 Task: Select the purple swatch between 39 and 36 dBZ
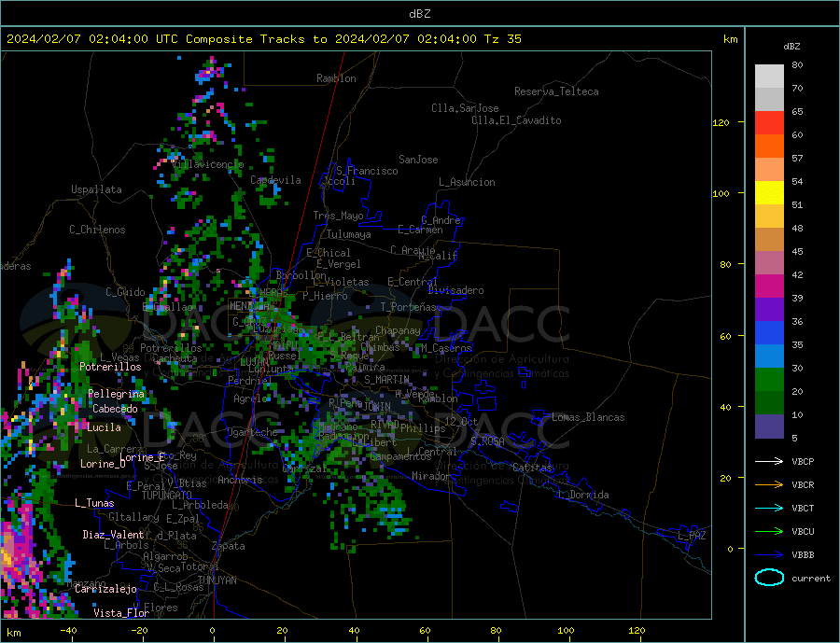(x=769, y=310)
